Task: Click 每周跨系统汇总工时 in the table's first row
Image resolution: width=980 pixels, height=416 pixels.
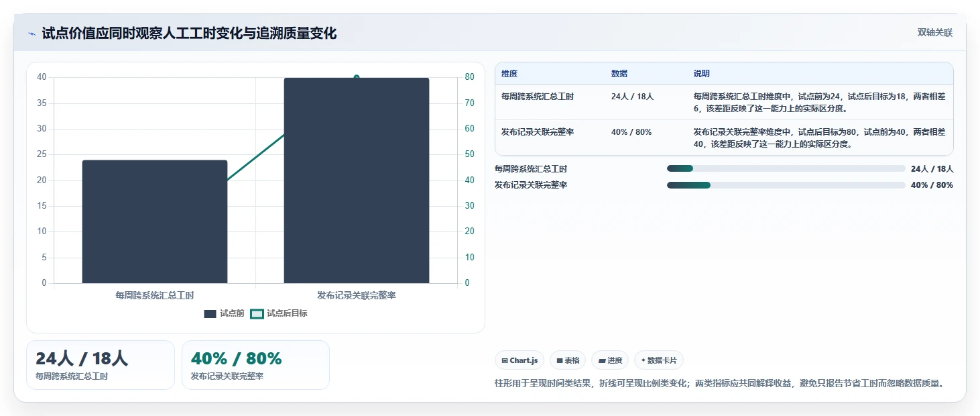Action: pos(538,97)
